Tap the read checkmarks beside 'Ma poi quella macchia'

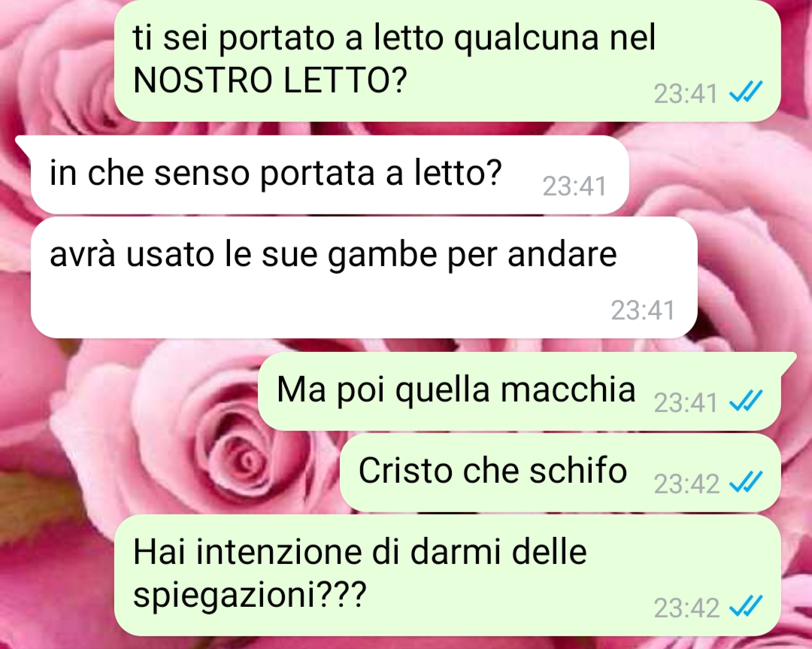[x=746, y=402]
